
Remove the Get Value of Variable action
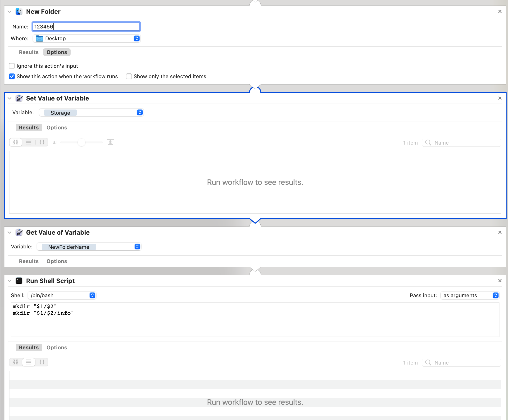[500, 232]
